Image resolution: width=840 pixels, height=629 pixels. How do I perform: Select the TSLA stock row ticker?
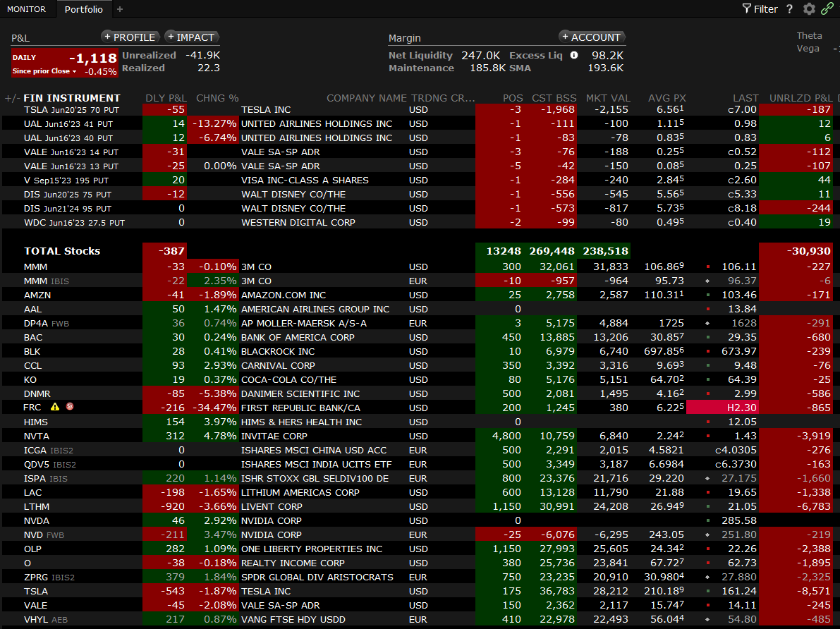[36, 591]
